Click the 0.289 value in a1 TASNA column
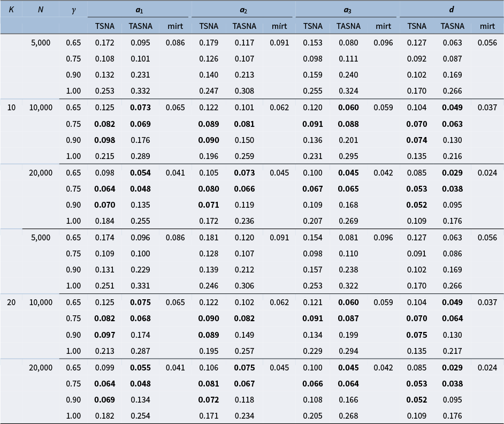 [141, 156]
